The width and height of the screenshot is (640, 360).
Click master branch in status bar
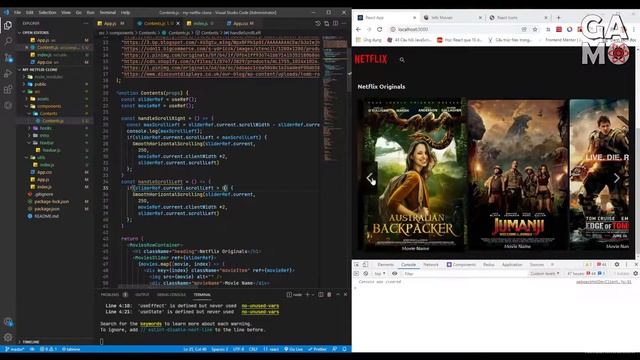click(x=14, y=349)
